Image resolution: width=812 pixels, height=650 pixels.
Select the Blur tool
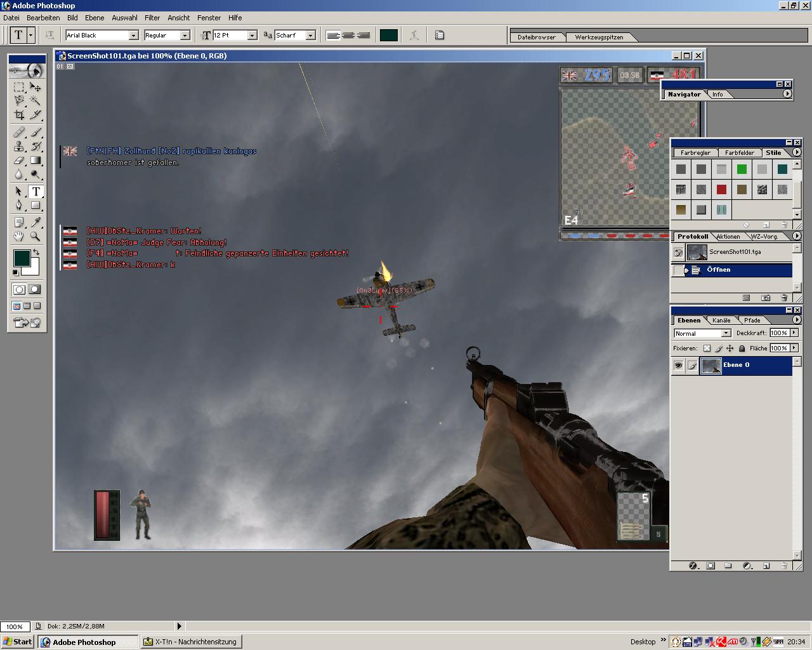[19, 174]
